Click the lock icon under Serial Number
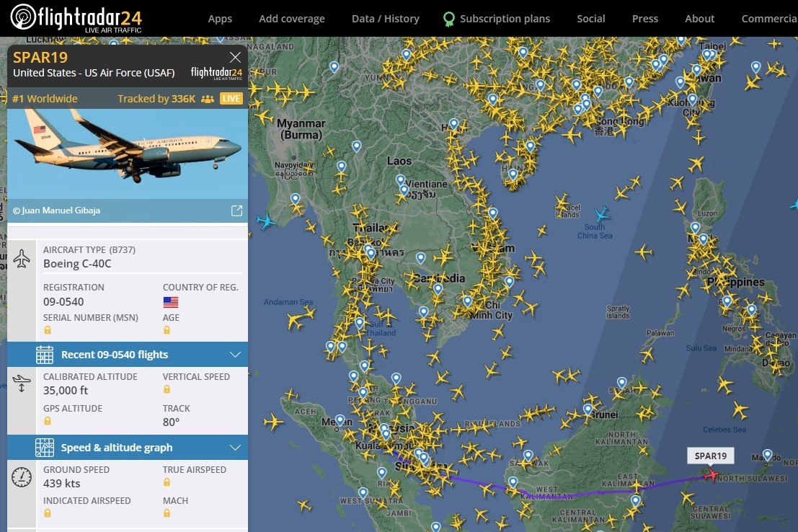 [48, 330]
